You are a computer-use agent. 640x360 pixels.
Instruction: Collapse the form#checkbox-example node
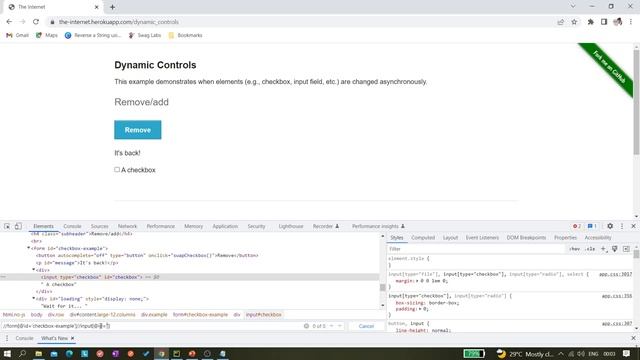29,248
